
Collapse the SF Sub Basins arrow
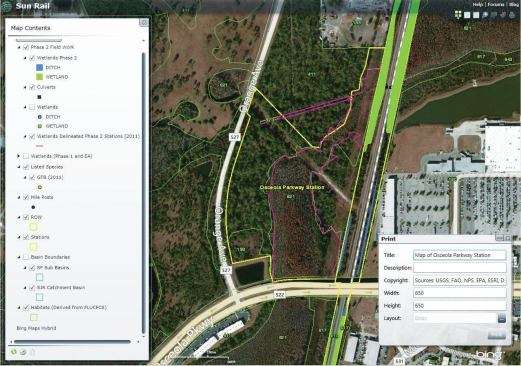(25, 268)
